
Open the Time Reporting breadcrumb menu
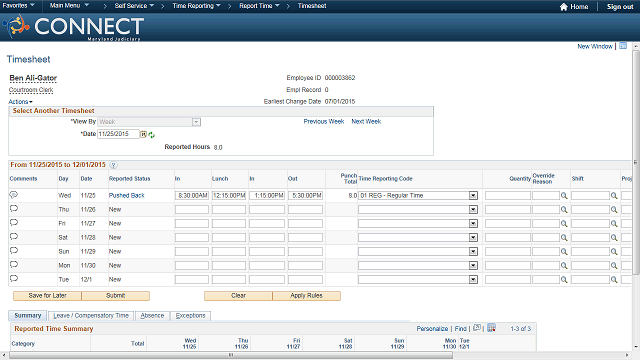(x=196, y=6)
